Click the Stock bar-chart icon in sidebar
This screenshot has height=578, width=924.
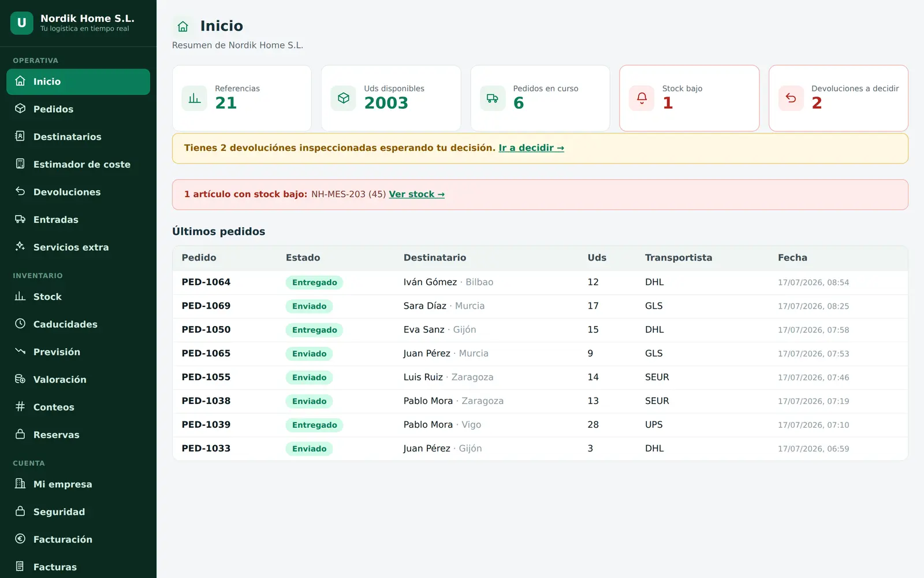point(20,296)
